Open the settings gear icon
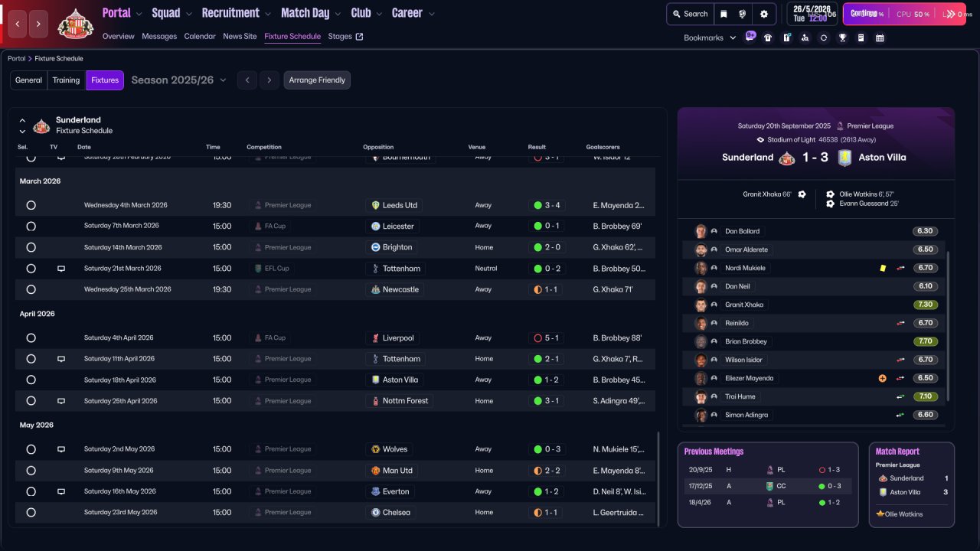The image size is (980, 551). point(763,14)
